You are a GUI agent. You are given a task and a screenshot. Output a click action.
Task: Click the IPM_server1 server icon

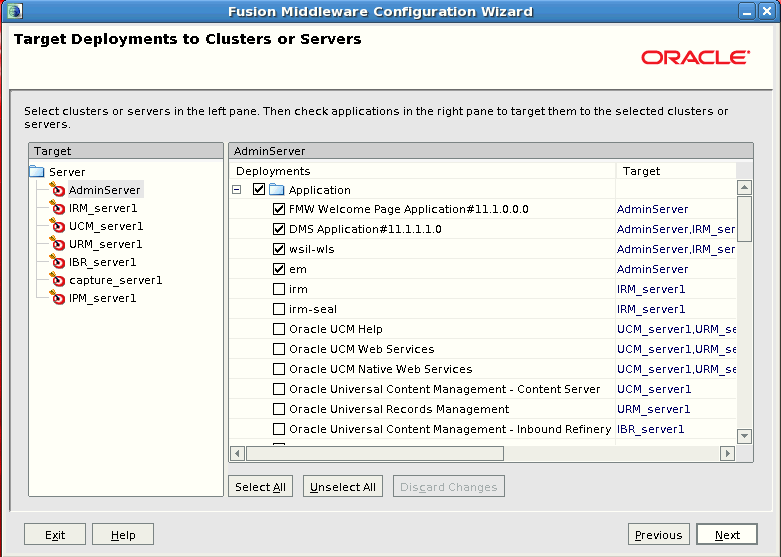[57, 297]
